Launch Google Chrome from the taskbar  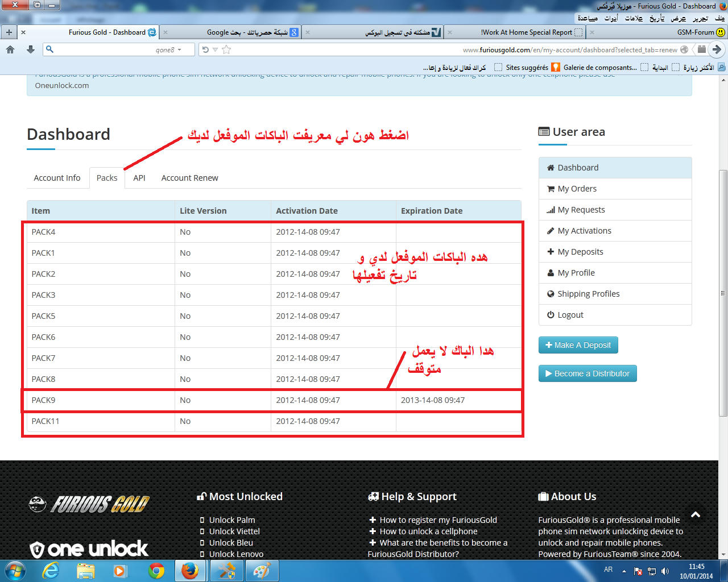(156, 571)
